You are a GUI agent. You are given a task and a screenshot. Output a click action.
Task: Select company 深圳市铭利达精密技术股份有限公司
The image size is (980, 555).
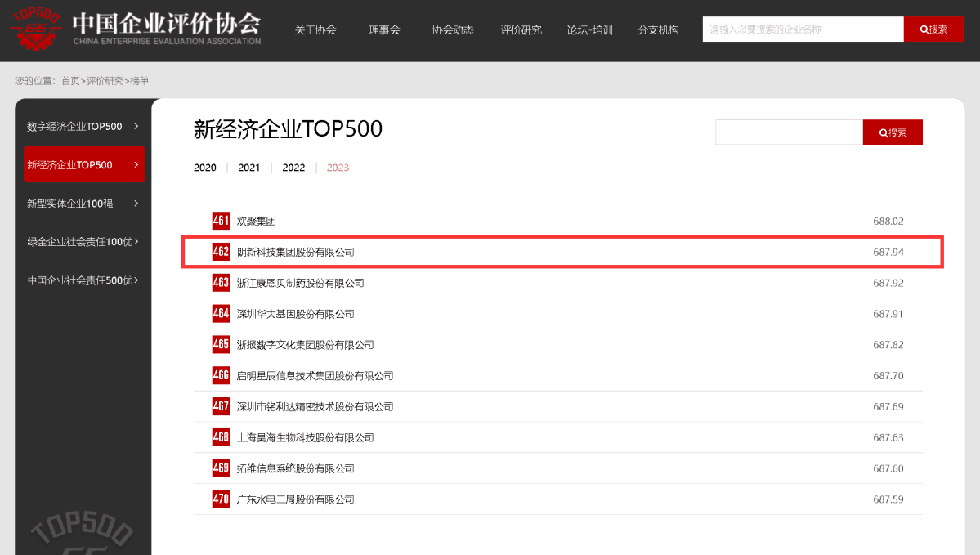coord(315,407)
